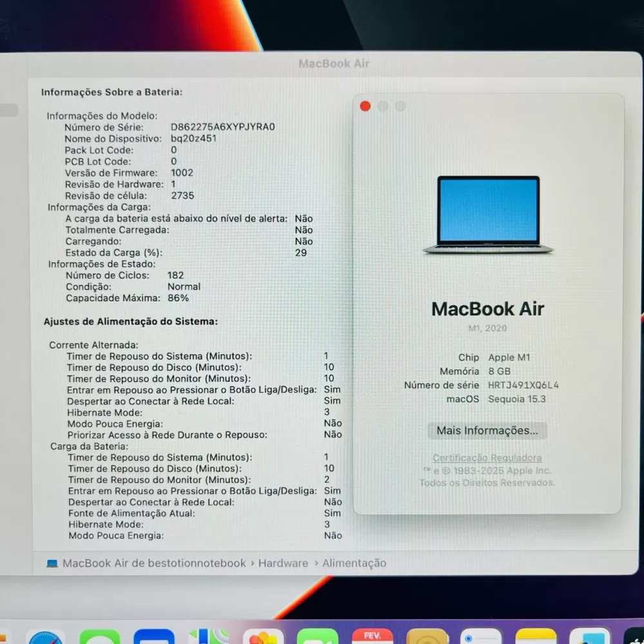Launch Messages from the Dock
The width and height of the screenshot is (644, 644).
(x=100, y=637)
